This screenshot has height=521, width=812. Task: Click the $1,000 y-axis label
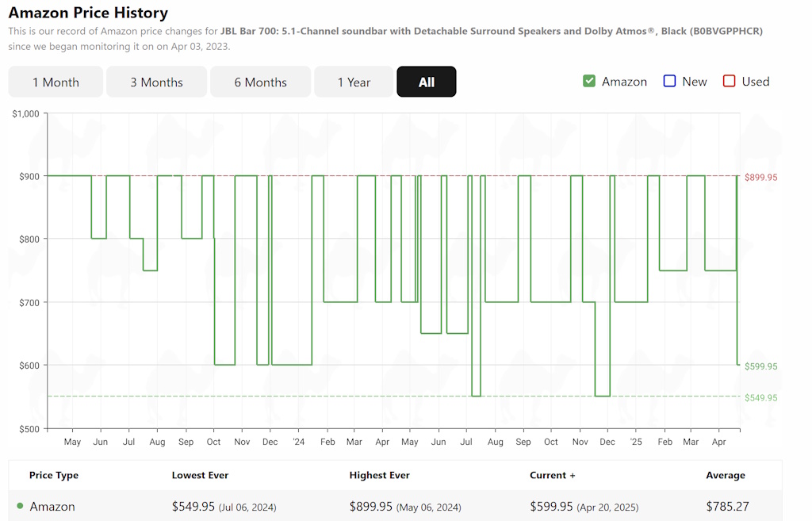coord(25,114)
